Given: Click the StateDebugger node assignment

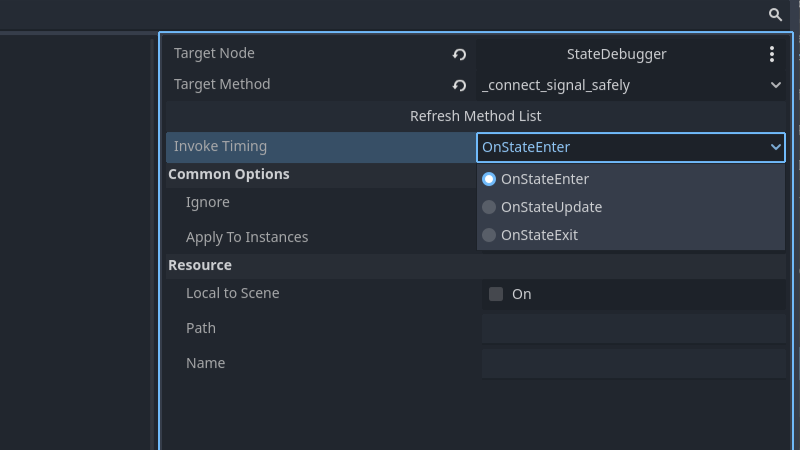Looking at the screenshot, I should (616, 54).
